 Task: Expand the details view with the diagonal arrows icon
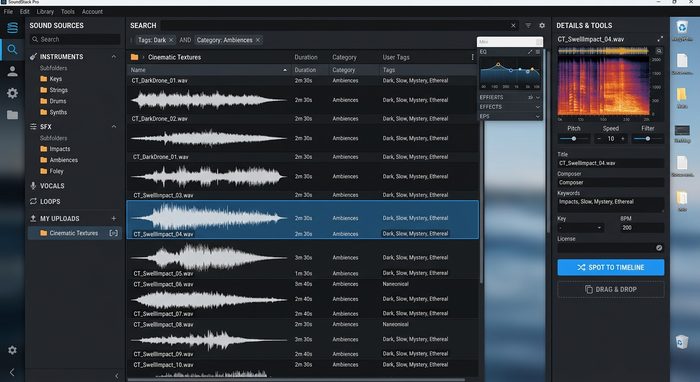tap(660, 39)
